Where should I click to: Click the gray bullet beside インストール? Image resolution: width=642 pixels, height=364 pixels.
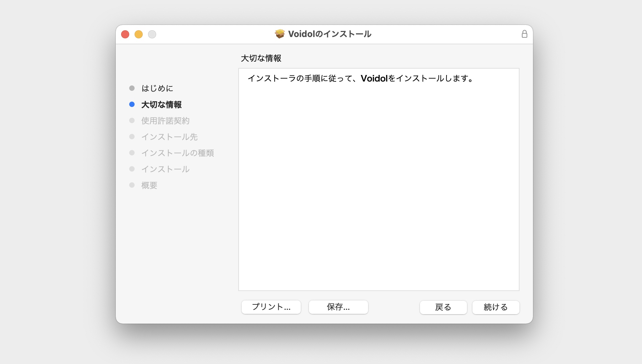[132, 169]
